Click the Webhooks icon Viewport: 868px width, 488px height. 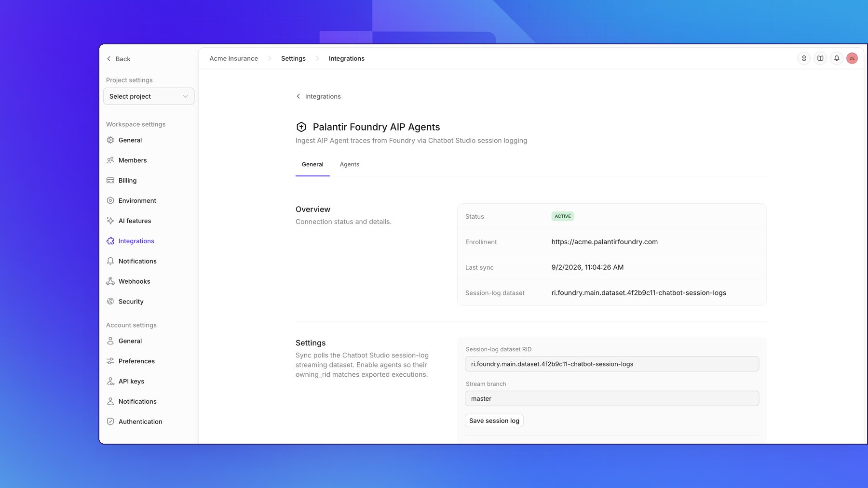(110, 282)
